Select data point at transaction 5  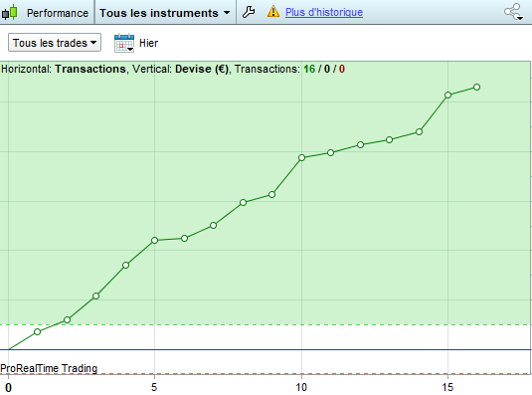(155, 240)
